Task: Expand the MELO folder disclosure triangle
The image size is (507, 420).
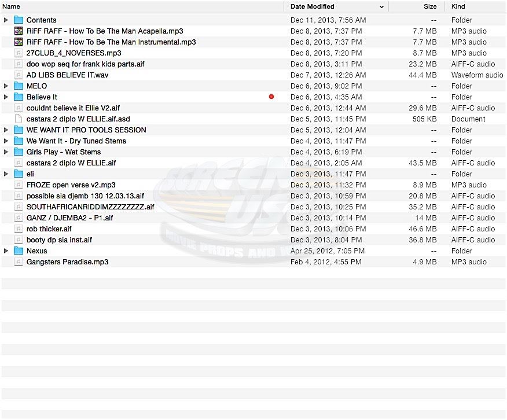Action: tap(6, 86)
